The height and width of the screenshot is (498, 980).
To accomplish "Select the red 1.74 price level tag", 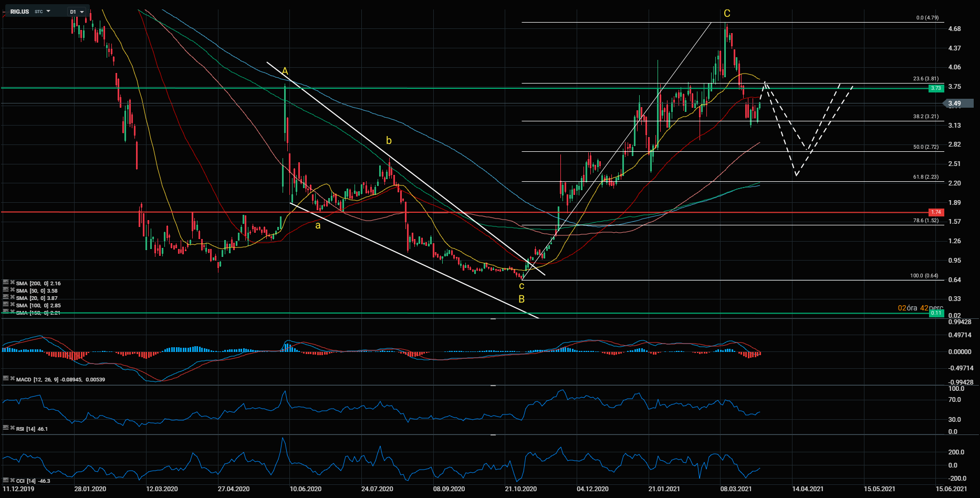I will (936, 212).
